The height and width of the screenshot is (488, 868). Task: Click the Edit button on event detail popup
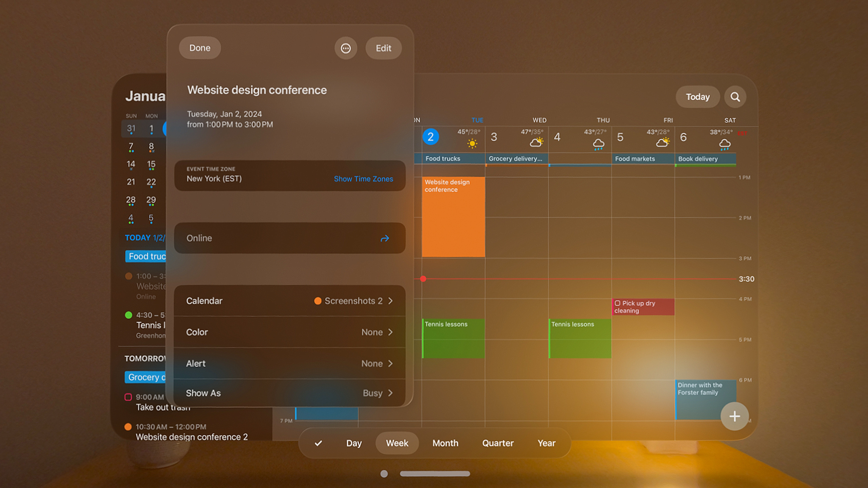pos(383,48)
